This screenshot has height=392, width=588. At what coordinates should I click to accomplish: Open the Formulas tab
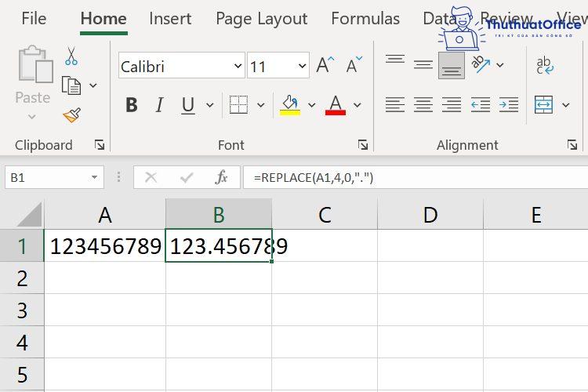pyautogui.click(x=365, y=18)
